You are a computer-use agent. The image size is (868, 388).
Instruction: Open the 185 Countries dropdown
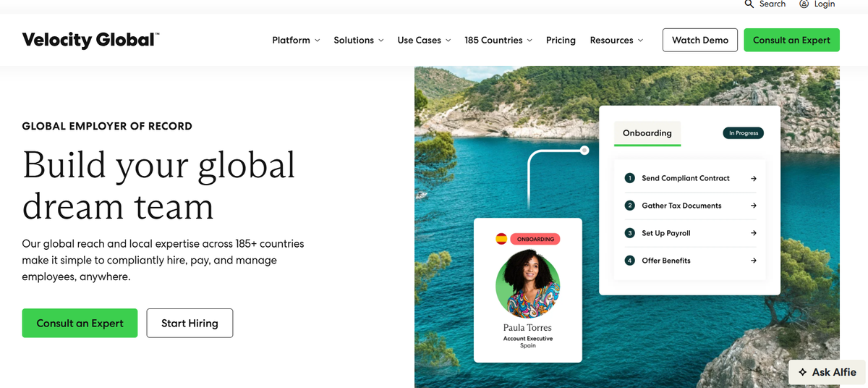pyautogui.click(x=498, y=41)
